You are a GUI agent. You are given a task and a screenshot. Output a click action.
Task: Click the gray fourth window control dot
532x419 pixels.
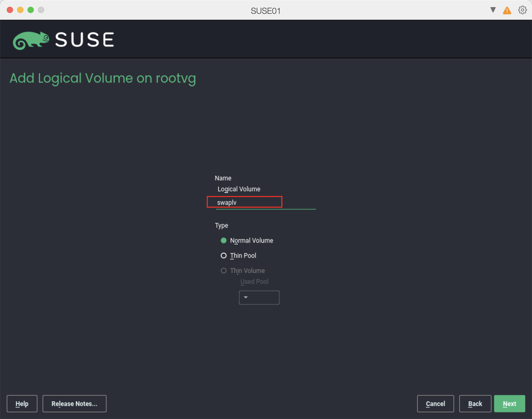click(41, 10)
